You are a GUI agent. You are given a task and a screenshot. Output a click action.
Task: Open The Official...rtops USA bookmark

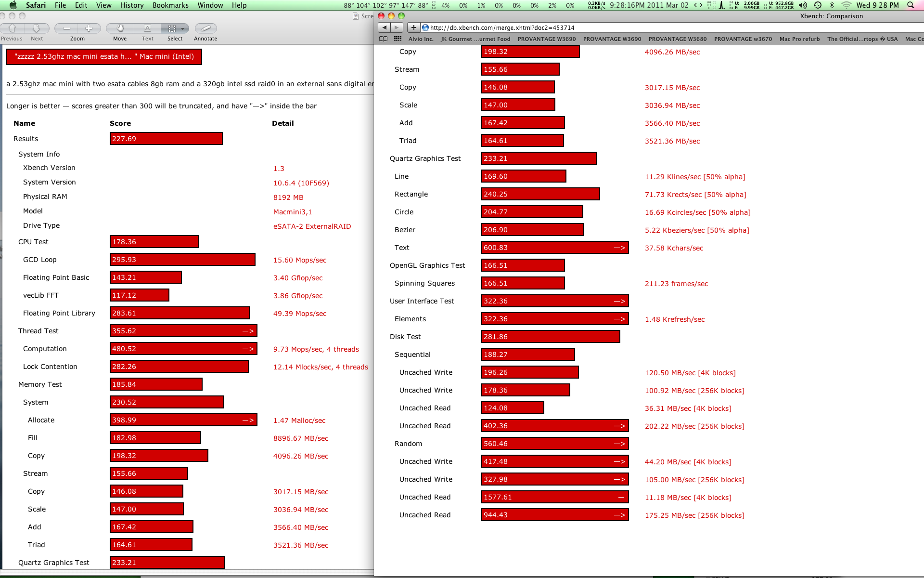[x=862, y=39]
